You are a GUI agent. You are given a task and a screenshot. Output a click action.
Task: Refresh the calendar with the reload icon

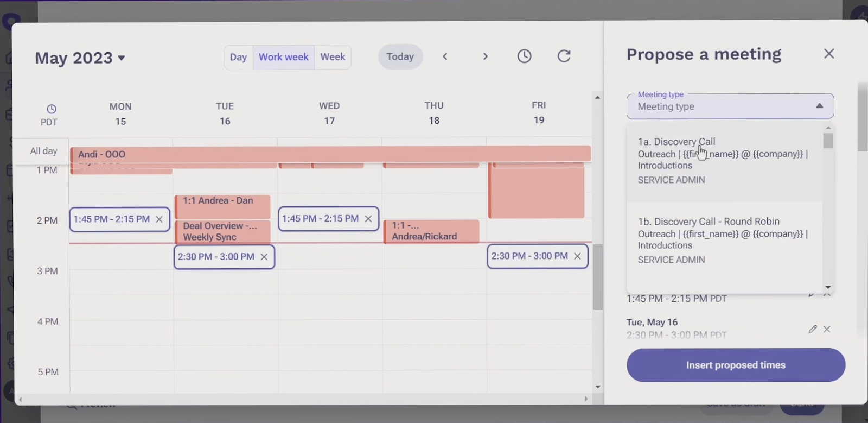coord(564,56)
